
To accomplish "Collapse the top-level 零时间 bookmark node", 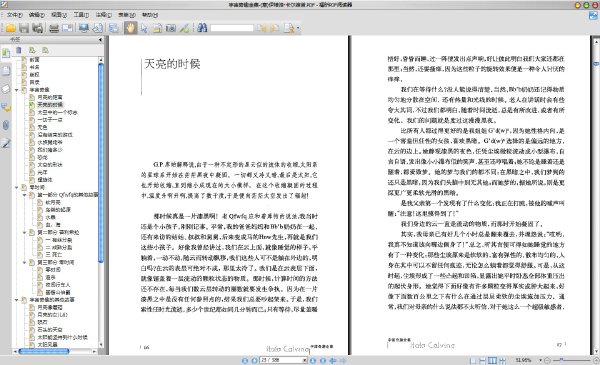I will tap(17, 187).
